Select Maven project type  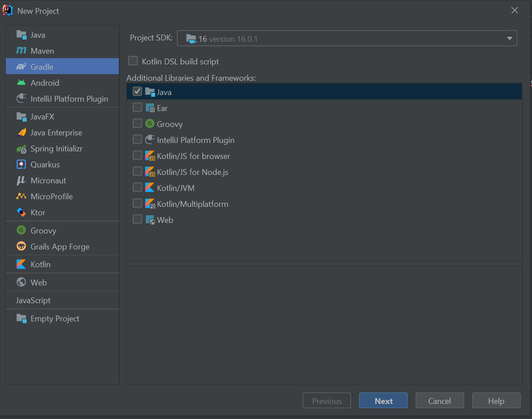(x=62, y=51)
